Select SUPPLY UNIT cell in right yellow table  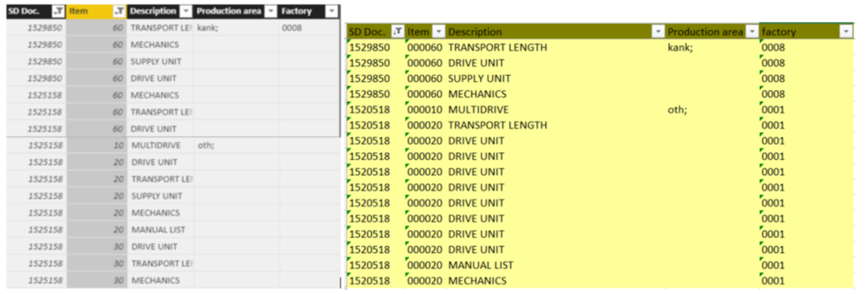pyautogui.click(x=555, y=79)
